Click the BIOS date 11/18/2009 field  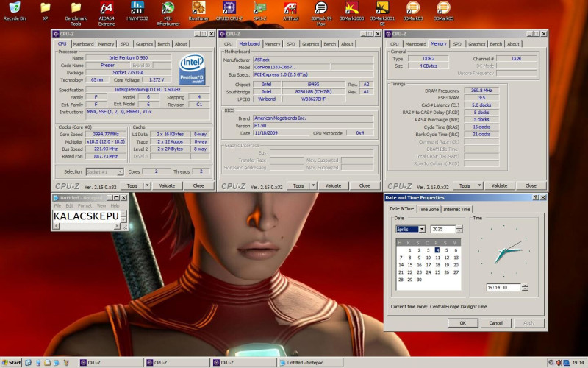281,133
